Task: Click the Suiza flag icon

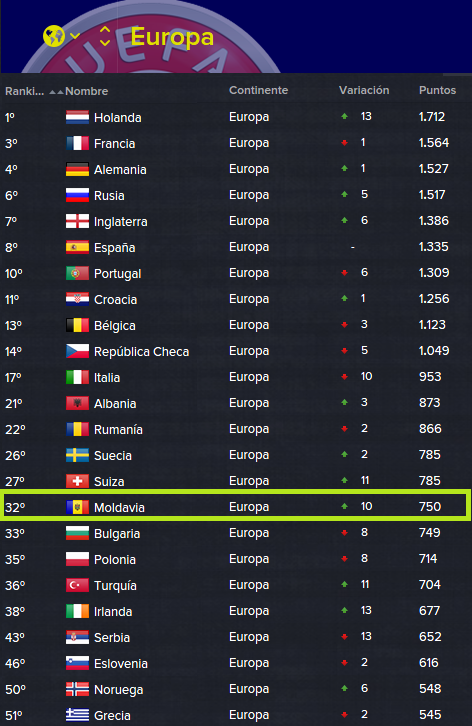Action: click(x=77, y=481)
